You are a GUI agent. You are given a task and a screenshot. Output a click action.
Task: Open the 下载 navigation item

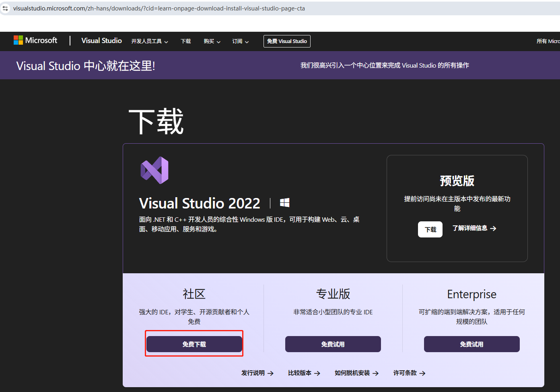[x=186, y=41]
